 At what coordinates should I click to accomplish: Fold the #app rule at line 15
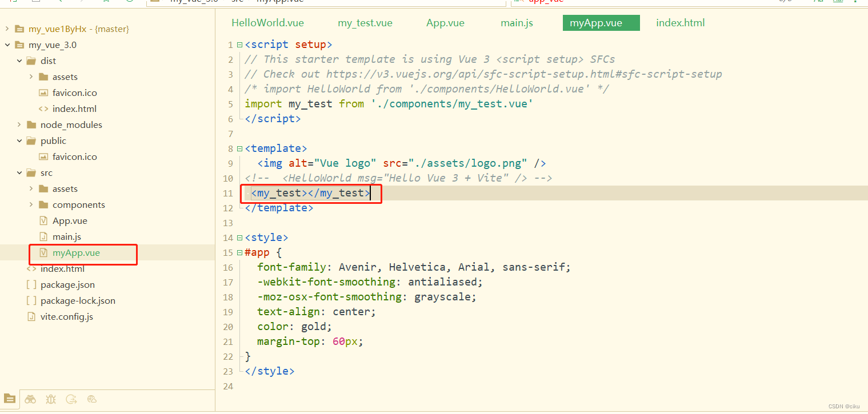(239, 252)
